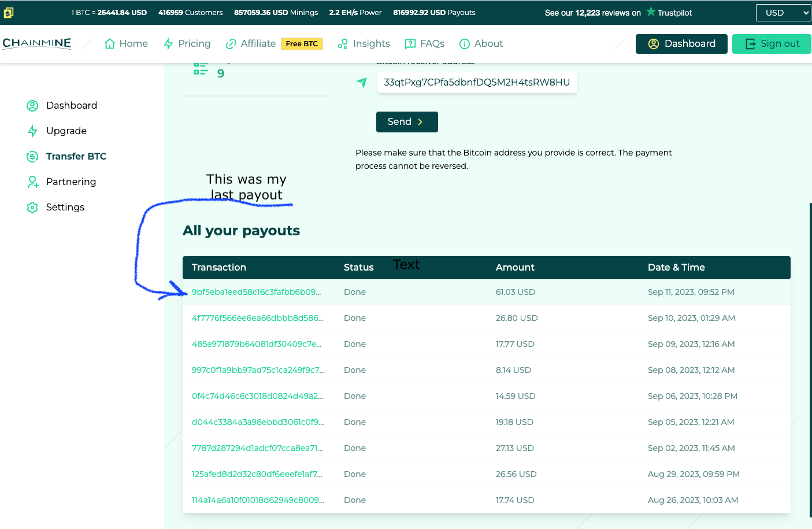Click the 2.2 EH/s Power statistic

coord(355,13)
